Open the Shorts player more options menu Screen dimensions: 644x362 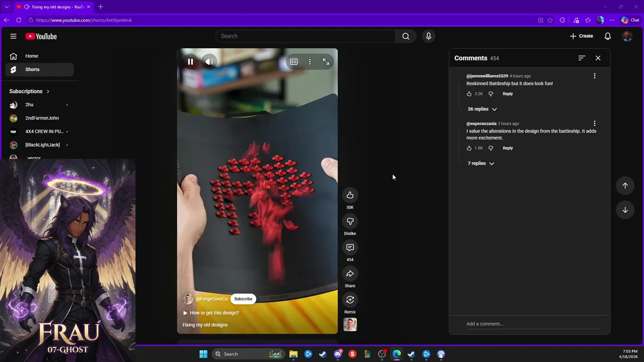point(310,62)
